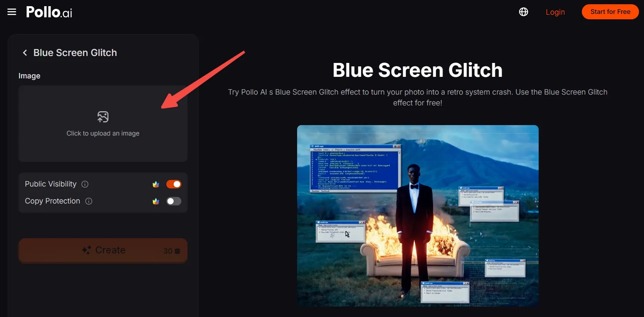Click the image upload icon

(x=103, y=117)
